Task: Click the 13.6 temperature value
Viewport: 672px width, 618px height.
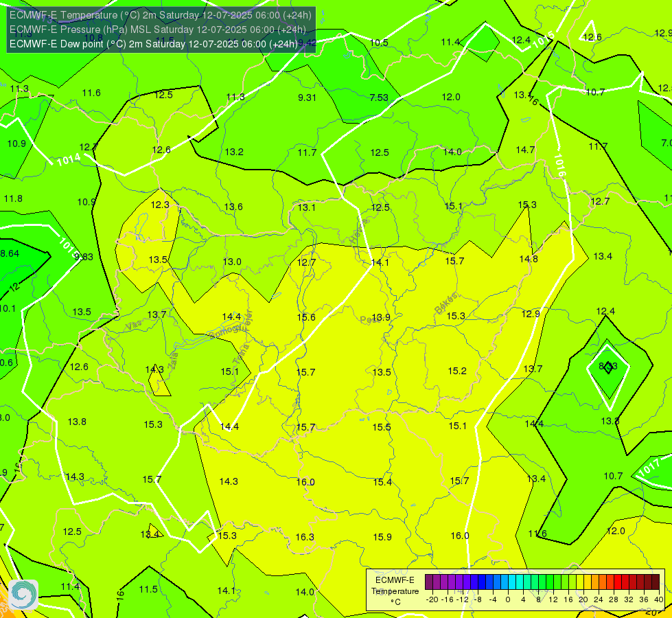Action: [233, 207]
